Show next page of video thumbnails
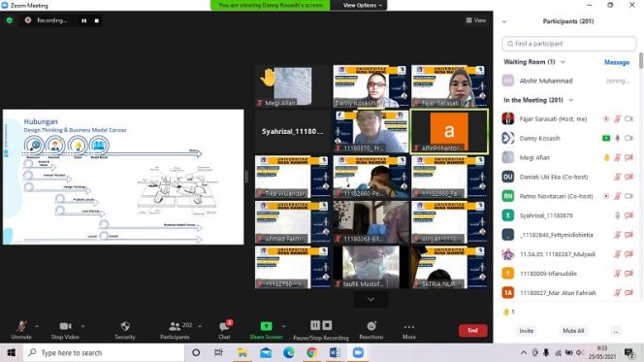The height and width of the screenshot is (362, 644). 370,300
